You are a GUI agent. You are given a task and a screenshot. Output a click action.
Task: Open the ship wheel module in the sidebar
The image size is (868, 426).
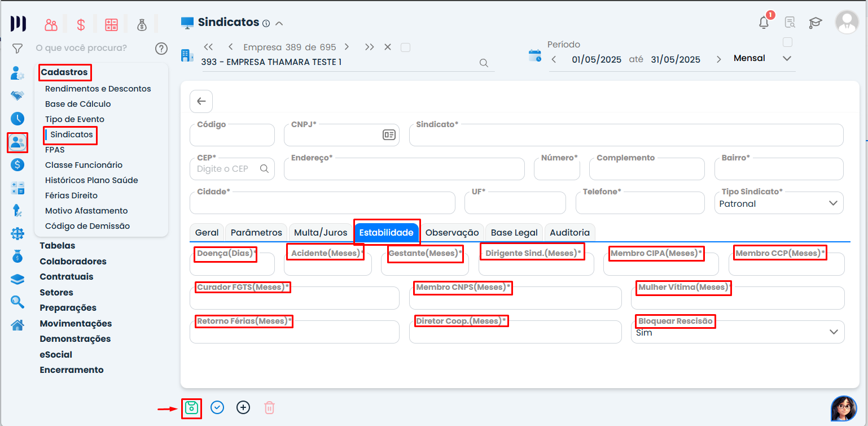point(17,233)
